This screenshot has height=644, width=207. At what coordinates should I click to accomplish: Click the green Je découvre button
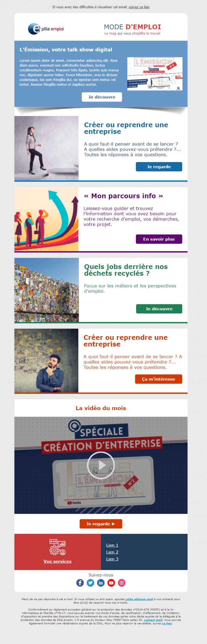click(x=159, y=309)
